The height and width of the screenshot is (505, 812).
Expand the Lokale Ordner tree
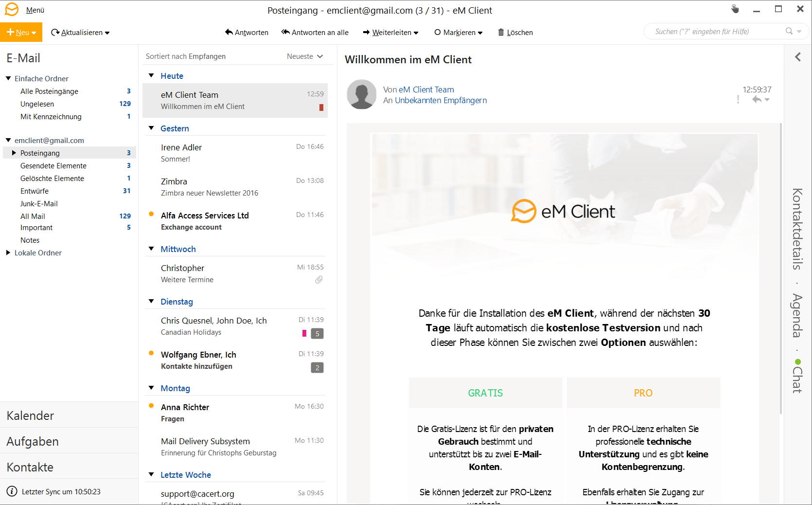pos(8,252)
